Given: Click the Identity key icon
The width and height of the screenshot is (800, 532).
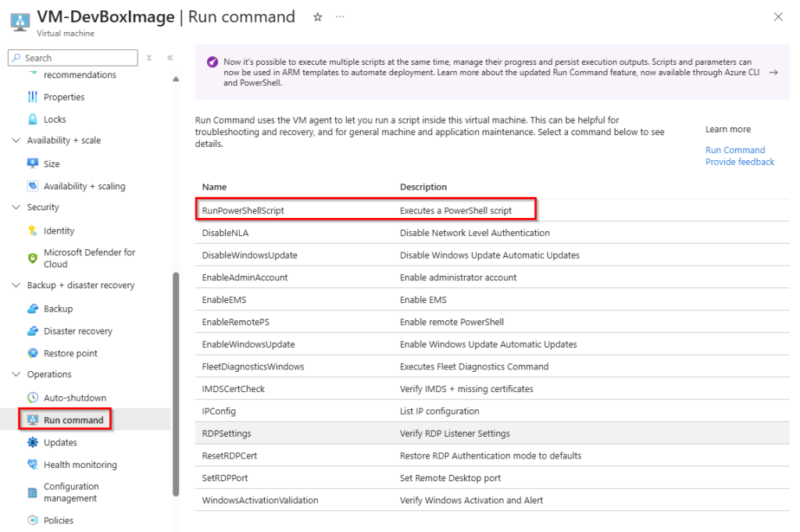Looking at the screenshot, I should click(x=33, y=230).
